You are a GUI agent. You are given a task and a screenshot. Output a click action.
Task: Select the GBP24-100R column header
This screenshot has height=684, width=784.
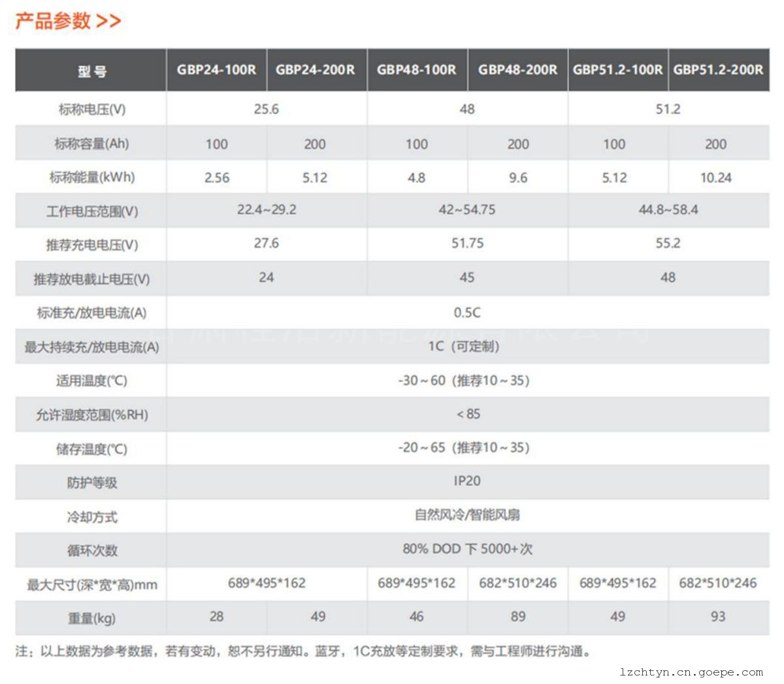tap(216, 69)
